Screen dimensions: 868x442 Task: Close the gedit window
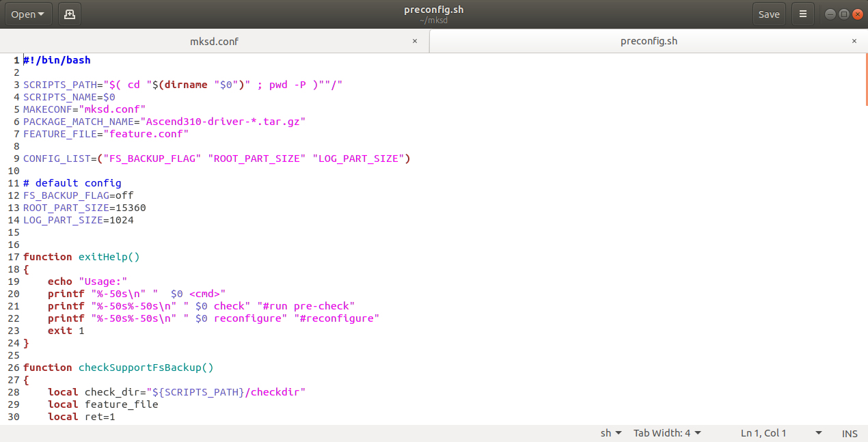pyautogui.click(x=858, y=14)
